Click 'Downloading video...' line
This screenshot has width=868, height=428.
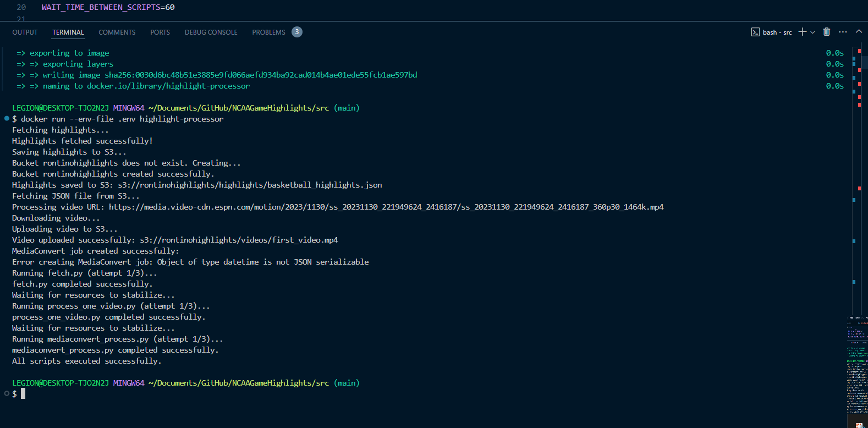(56, 218)
